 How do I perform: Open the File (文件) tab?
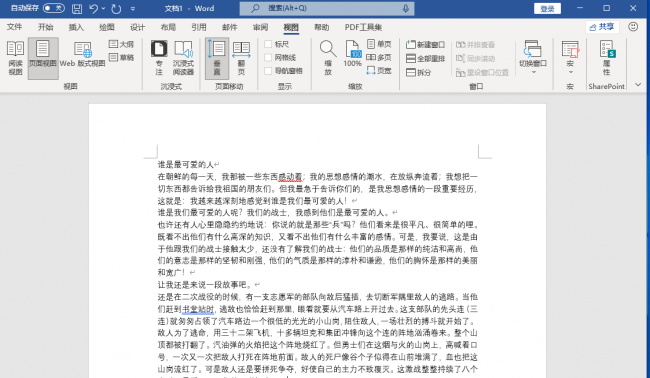[14, 27]
